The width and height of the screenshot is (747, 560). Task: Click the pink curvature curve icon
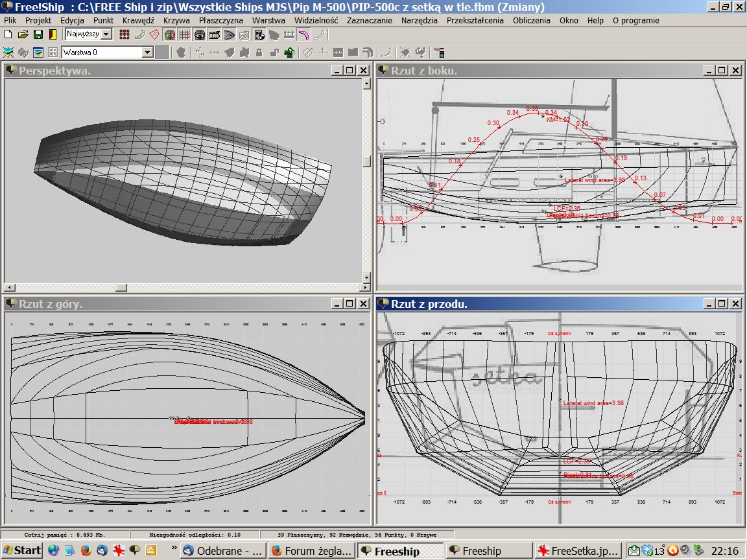coord(303,34)
